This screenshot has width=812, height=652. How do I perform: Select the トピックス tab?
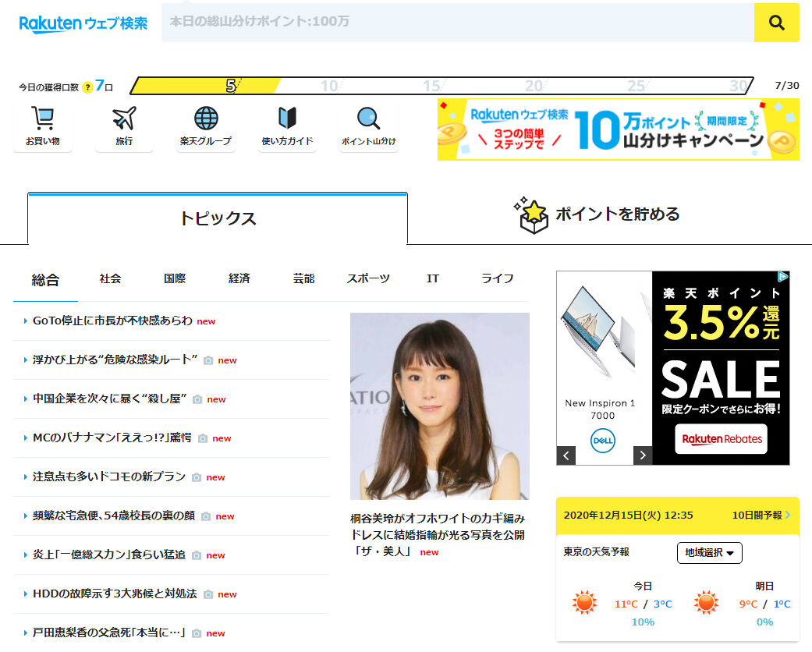[218, 218]
